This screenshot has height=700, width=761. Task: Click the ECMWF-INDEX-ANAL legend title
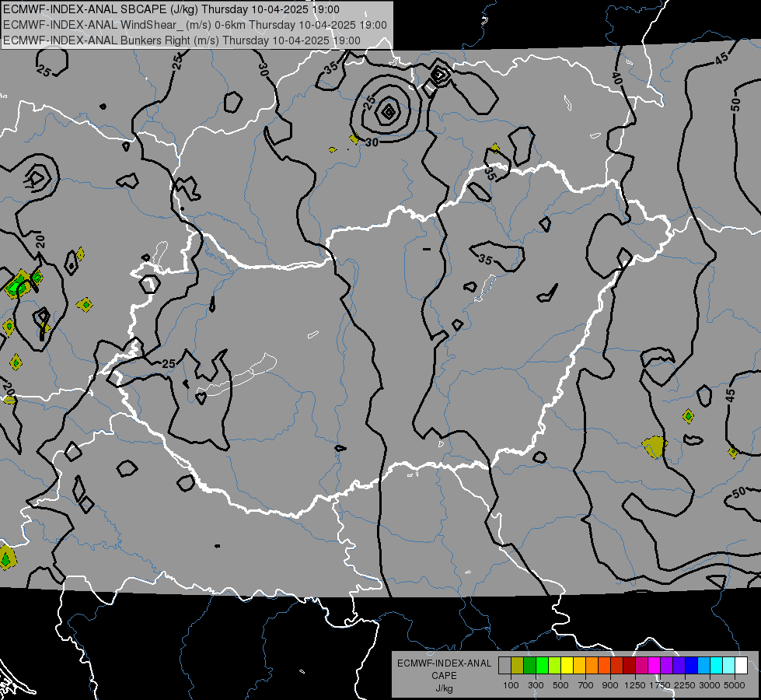click(x=444, y=663)
